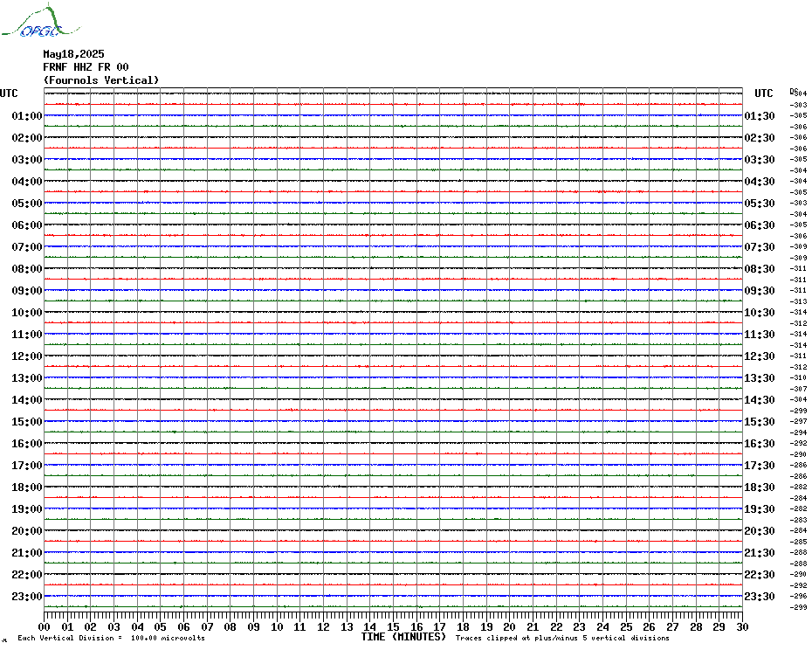812x650 pixels.
Task: Click minute 28 on the time axis
Action: [x=696, y=627]
